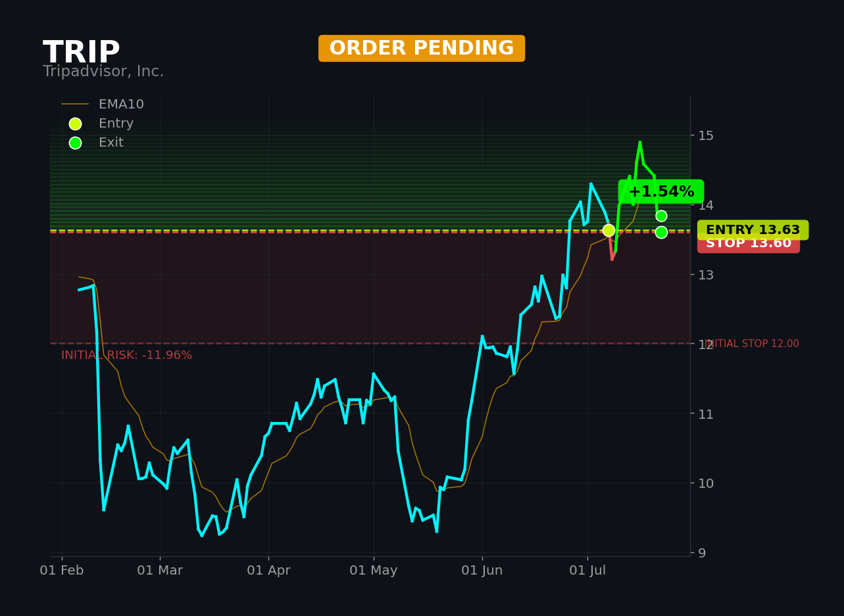This screenshot has height=616, width=844.
Task: Click the 01 Mar date label
Action: point(160,571)
